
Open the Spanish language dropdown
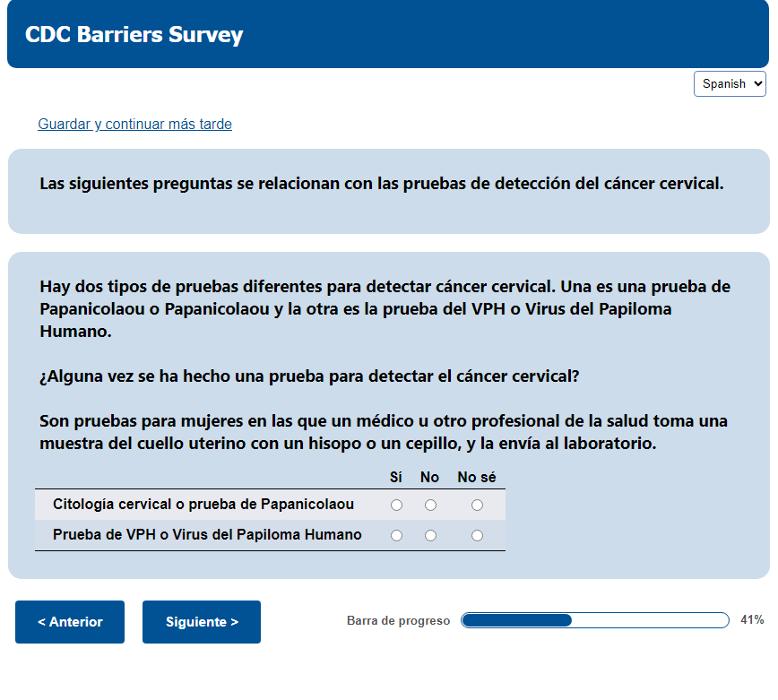[730, 83]
